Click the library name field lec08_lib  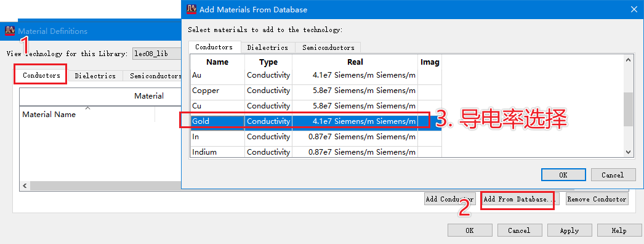pos(156,54)
